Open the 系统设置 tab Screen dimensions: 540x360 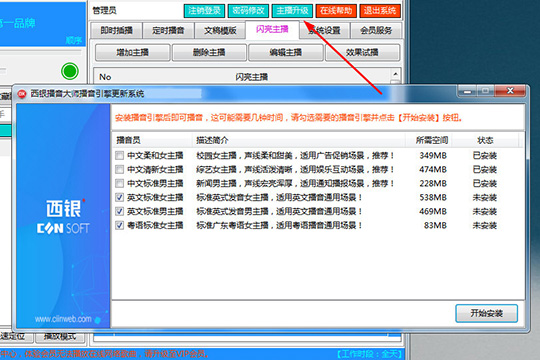(324, 30)
